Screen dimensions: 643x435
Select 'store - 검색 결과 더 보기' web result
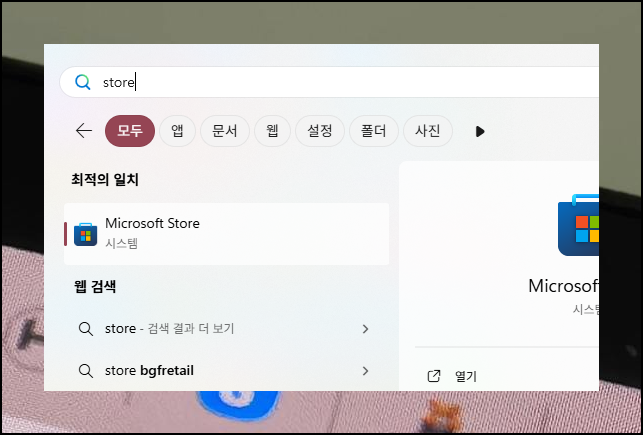[x=226, y=329]
